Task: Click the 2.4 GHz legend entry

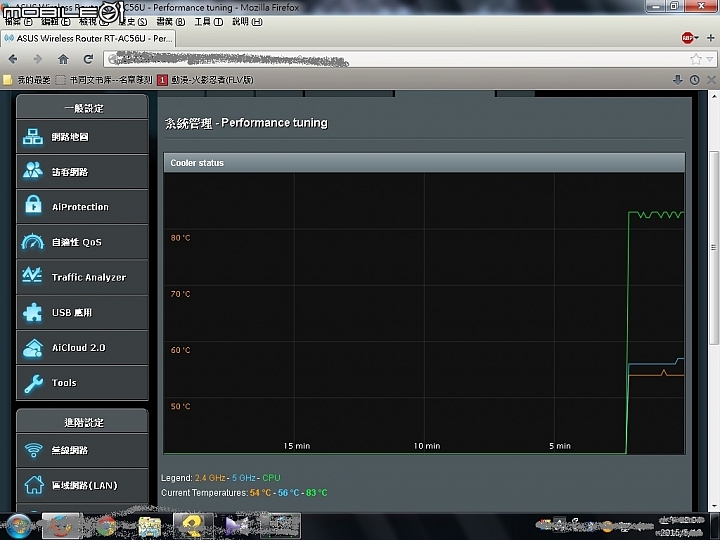Action: click(x=210, y=478)
